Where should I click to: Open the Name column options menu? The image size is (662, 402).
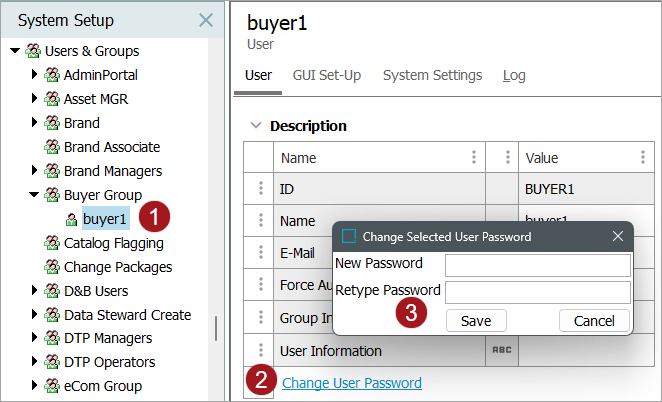[x=474, y=158]
